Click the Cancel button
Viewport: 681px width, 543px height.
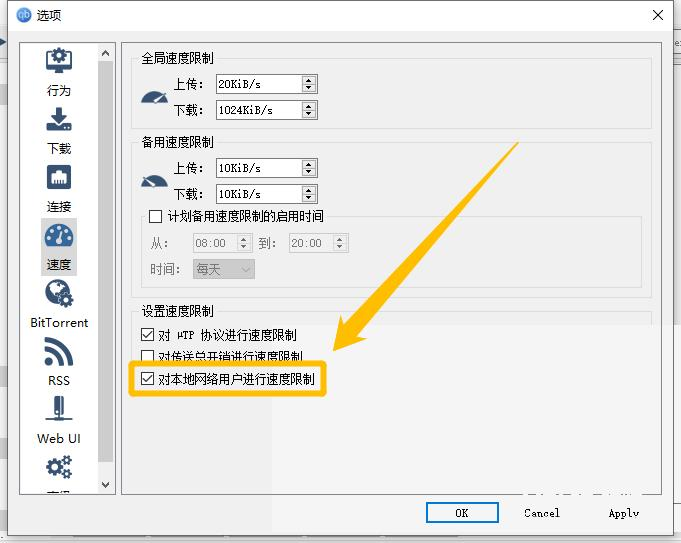click(542, 513)
